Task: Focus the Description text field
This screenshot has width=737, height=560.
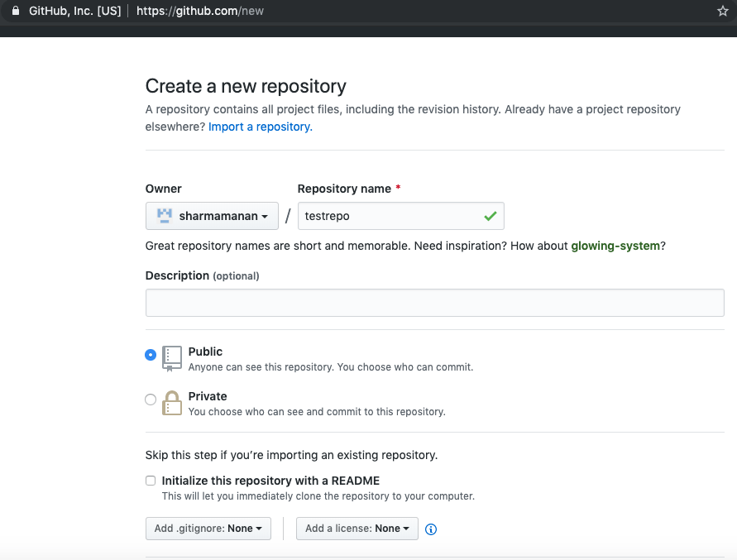Action: (434, 303)
